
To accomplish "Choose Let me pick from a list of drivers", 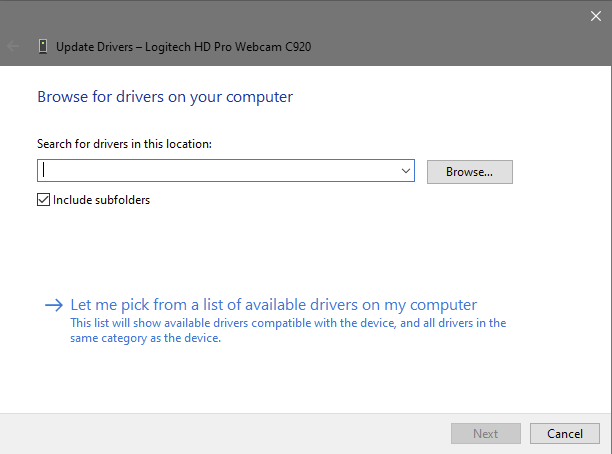I will [273, 304].
